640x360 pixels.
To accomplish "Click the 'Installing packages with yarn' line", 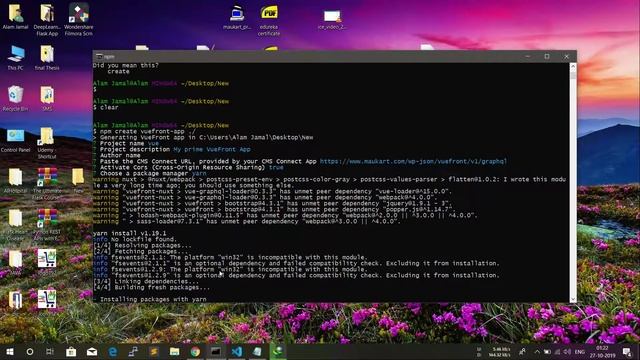I will (153, 300).
